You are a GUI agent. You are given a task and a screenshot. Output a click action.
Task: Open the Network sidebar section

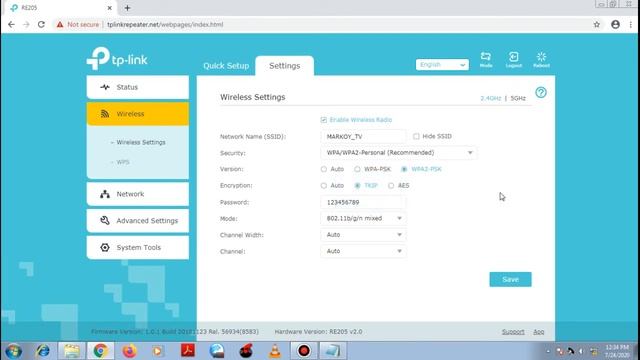(138, 194)
